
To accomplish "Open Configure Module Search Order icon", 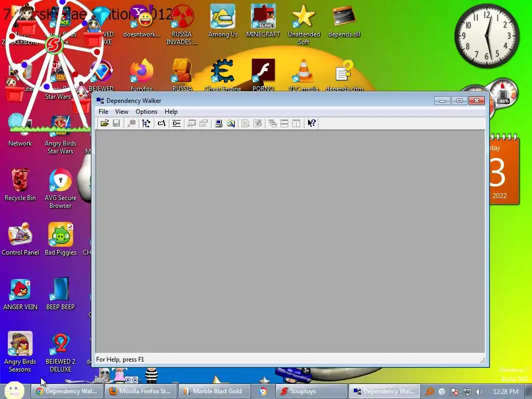I will (231, 123).
